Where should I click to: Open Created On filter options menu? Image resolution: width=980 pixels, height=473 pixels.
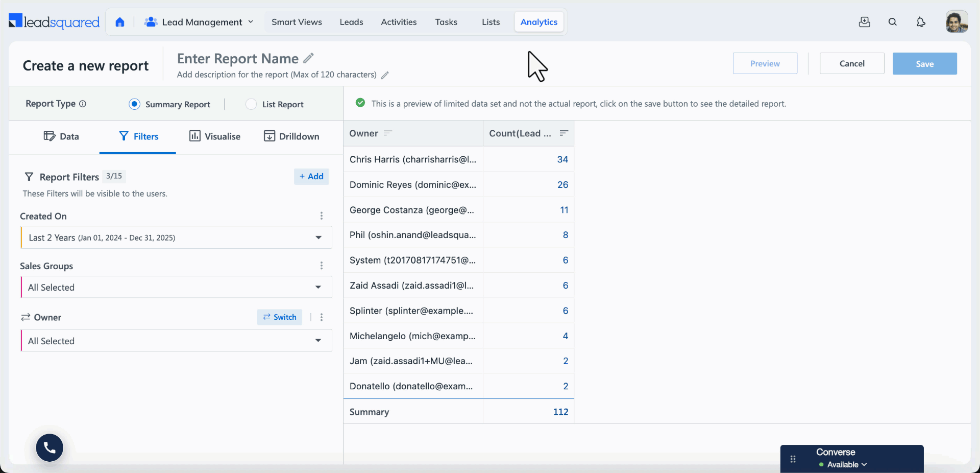[322, 216]
